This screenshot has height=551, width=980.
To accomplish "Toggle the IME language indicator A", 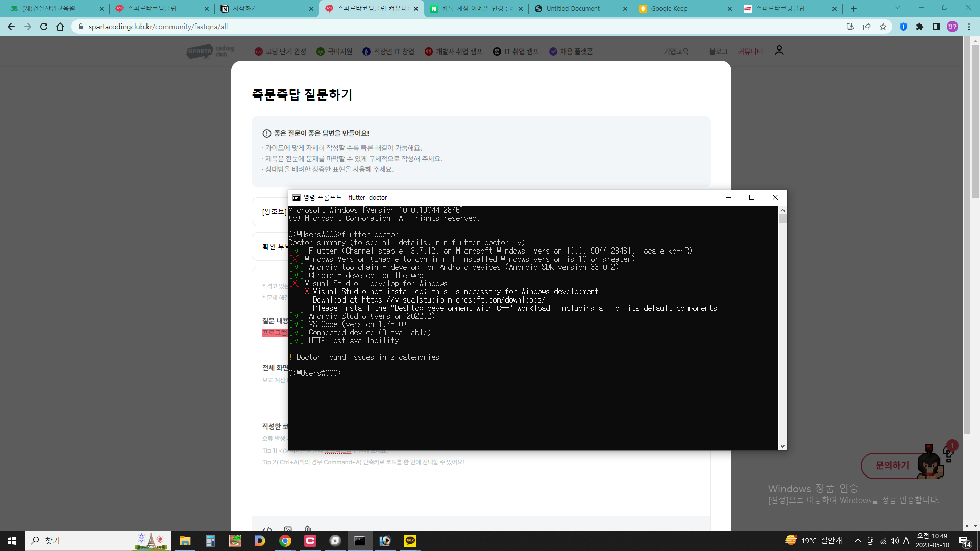I will pyautogui.click(x=906, y=541).
